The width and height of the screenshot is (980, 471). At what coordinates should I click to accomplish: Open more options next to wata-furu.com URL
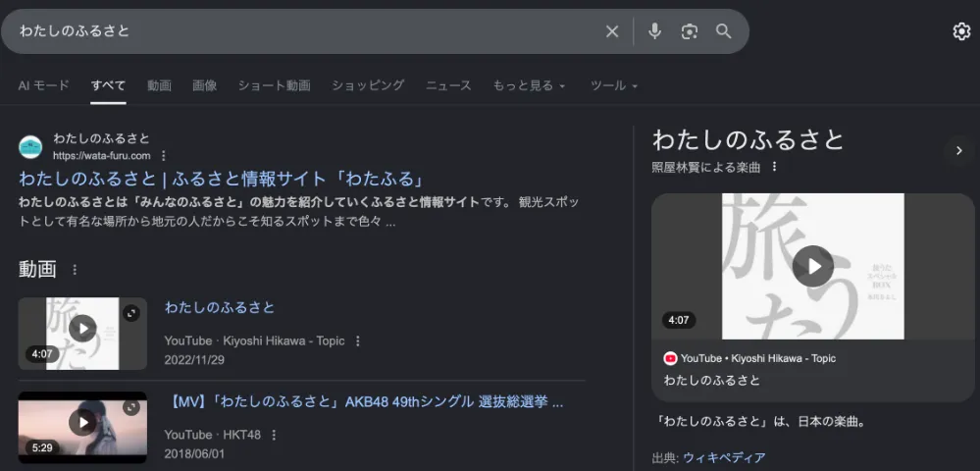pyautogui.click(x=164, y=156)
